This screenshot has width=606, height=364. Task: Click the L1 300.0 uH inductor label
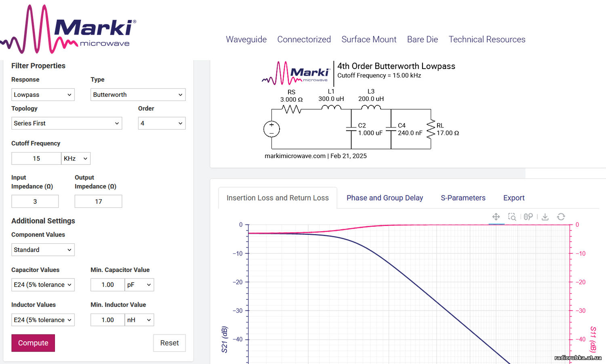click(331, 95)
